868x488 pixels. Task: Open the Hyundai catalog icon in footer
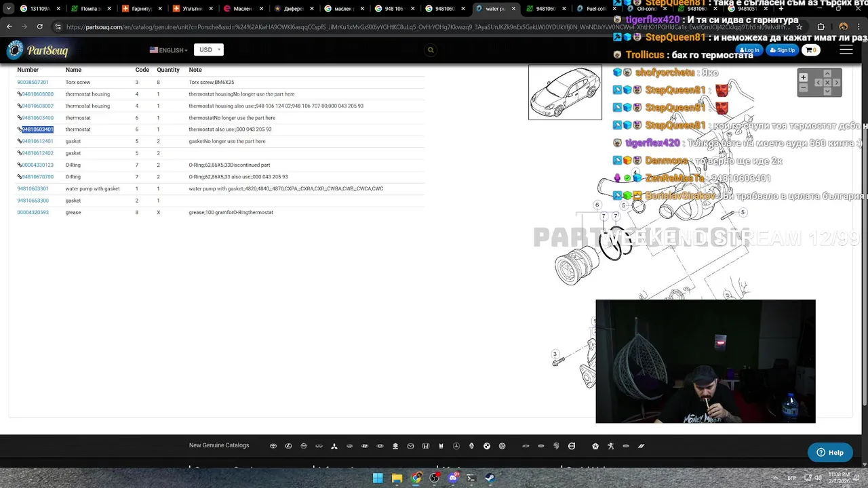coord(365,446)
